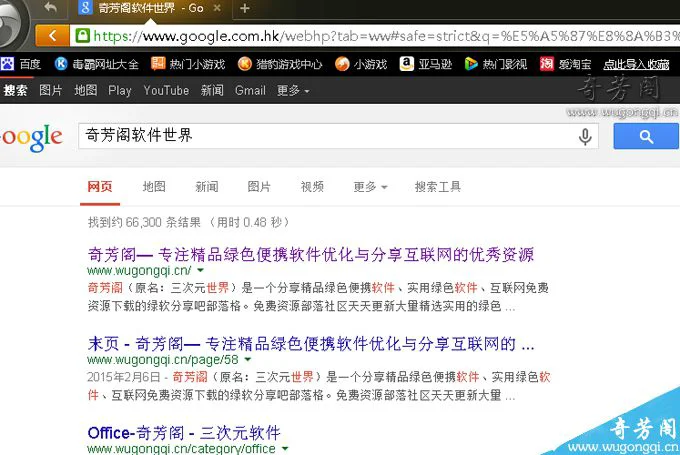Click the blue magnifier search button

pyautogui.click(x=646, y=136)
